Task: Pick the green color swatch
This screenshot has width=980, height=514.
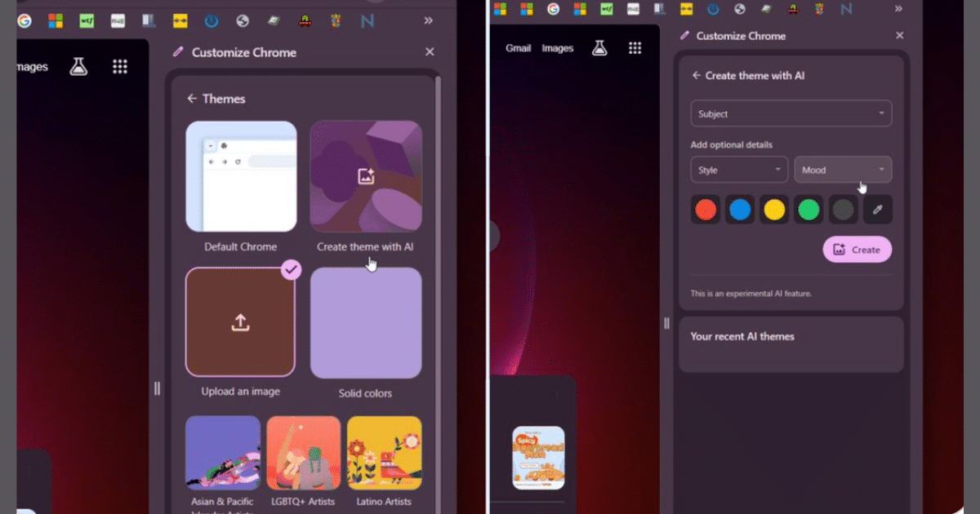Action: point(808,210)
